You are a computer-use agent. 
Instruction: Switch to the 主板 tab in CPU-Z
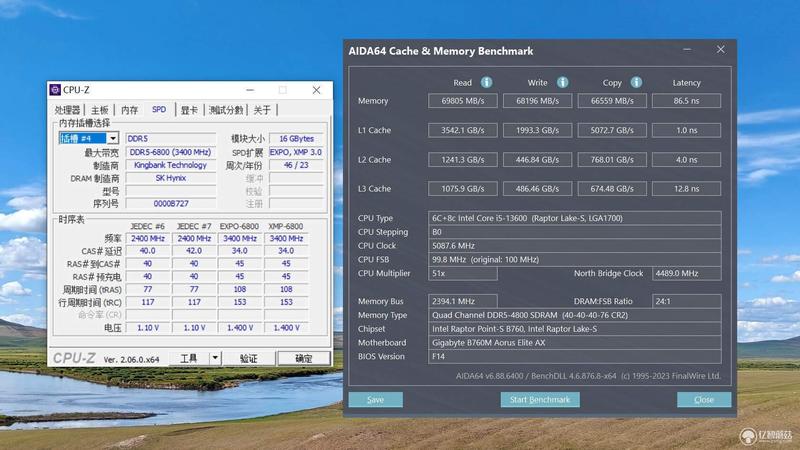point(99,110)
